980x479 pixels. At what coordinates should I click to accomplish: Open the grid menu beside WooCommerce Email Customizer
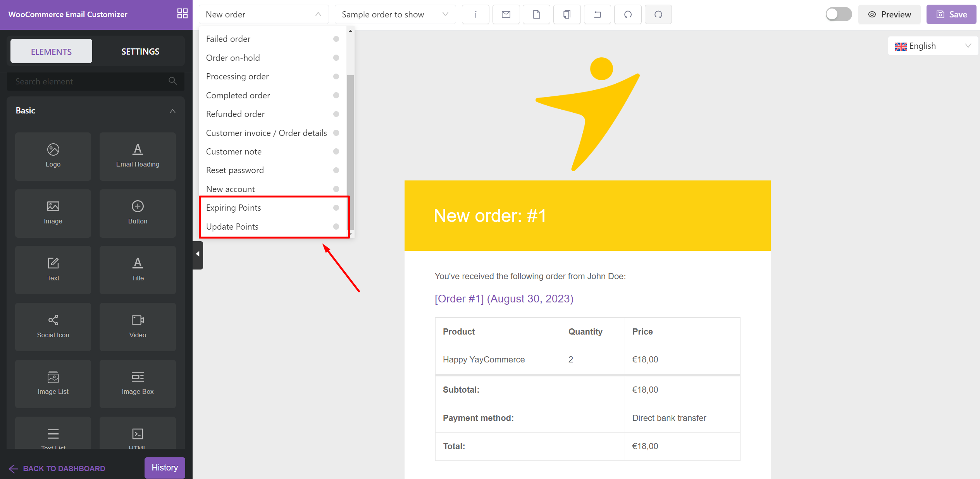(182, 14)
